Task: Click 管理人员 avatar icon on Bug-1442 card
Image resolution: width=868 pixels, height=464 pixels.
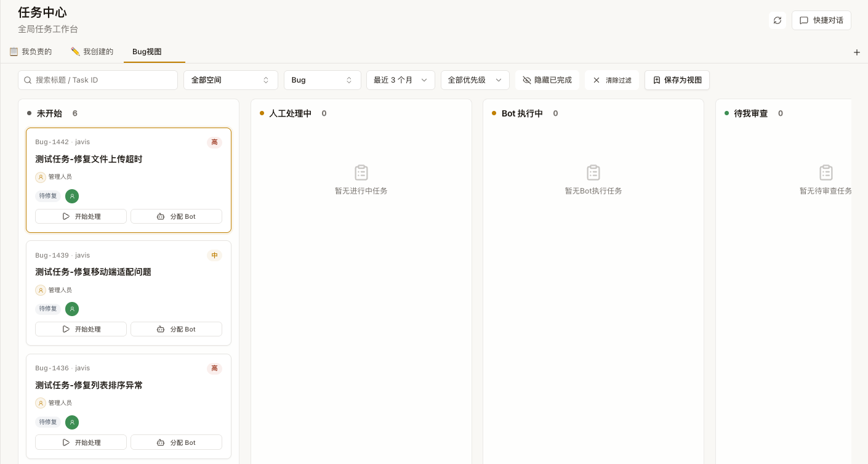Action: (x=41, y=177)
